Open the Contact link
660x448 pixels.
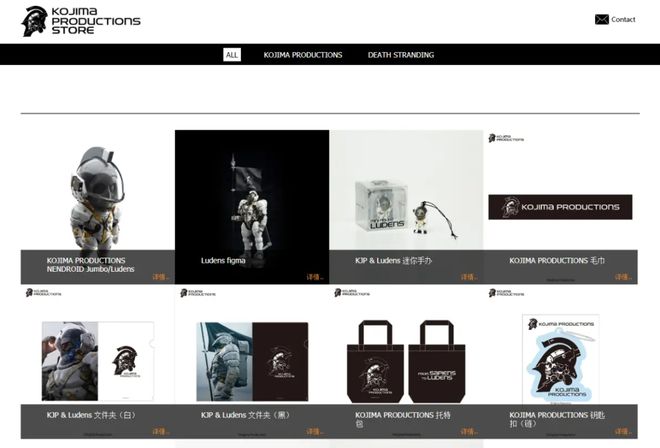pos(623,19)
